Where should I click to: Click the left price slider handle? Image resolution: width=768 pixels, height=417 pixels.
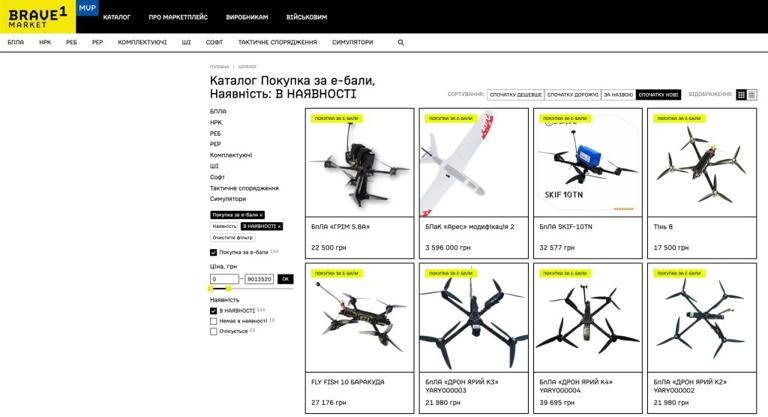pos(211,289)
